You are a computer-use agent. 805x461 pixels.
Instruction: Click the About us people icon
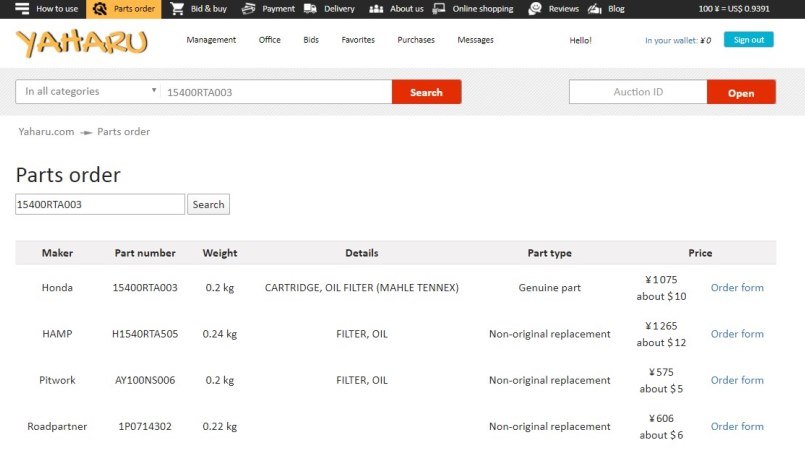[376, 9]
